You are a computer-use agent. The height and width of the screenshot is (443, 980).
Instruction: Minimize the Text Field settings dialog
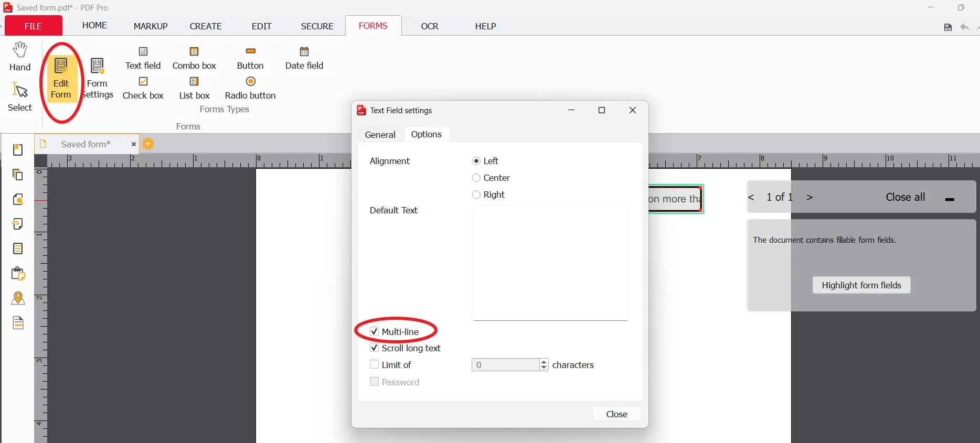(571, 110)
